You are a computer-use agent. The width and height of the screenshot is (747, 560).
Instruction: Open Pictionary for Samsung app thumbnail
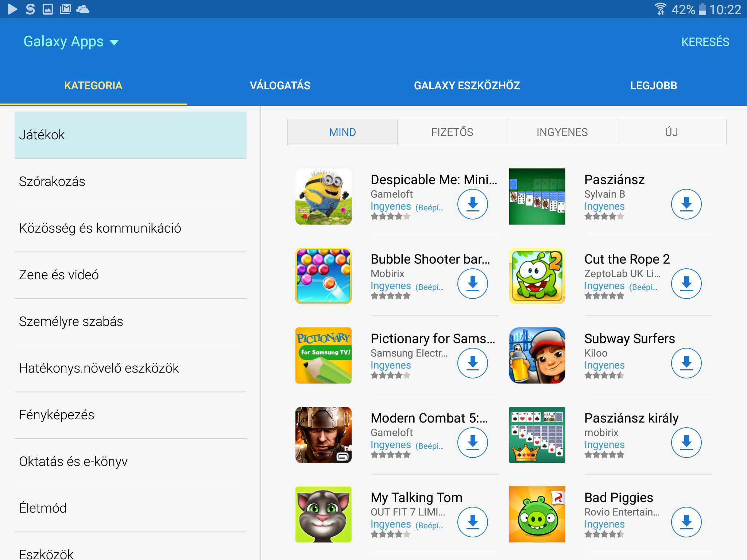[324, 355]
